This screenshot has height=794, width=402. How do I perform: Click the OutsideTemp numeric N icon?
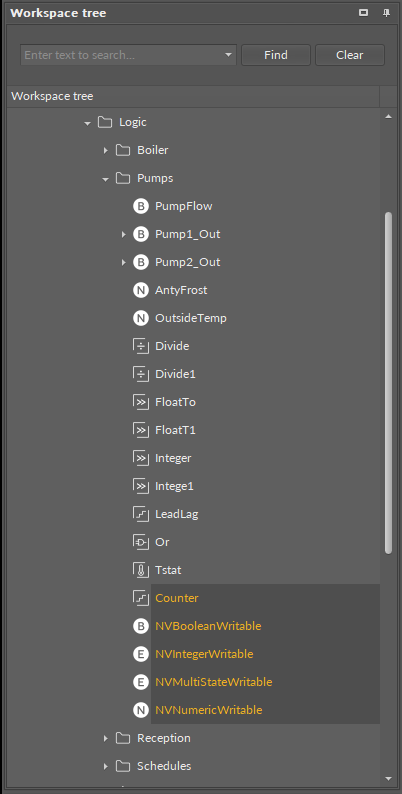[x=140, y=319]
